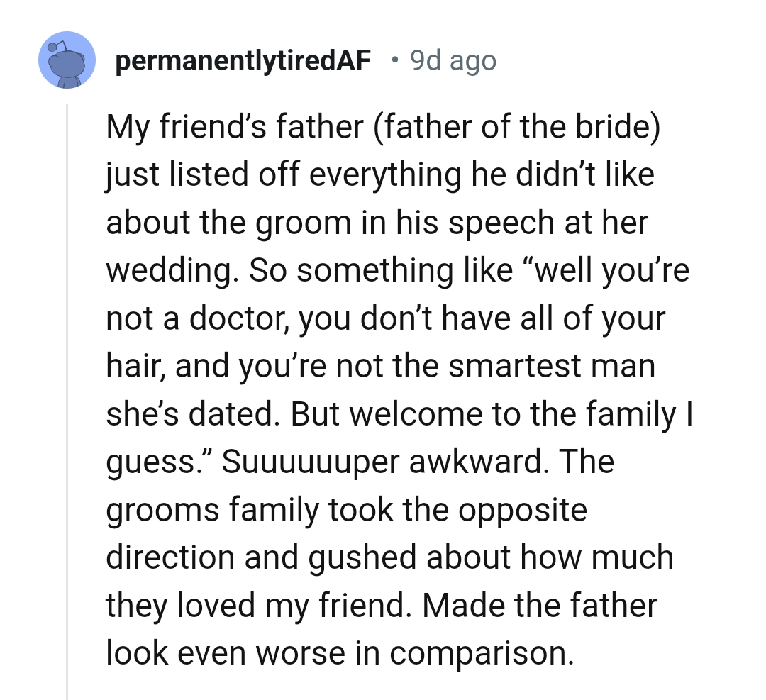The height and width of the screenshot is (700, 766).
Task: Click the text "hair, and you're not the smartest man"
Action: (380, 366)
